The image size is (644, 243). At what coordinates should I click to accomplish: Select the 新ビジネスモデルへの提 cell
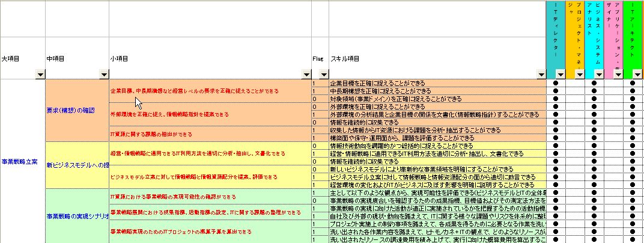[x=77, y=165]
